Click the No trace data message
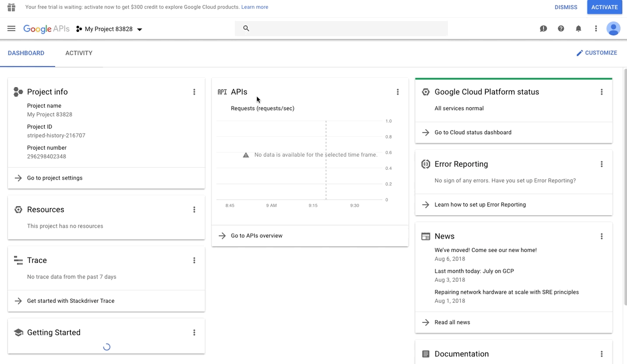This screenshot has width=627, height=364. click(x=71, y=277)
